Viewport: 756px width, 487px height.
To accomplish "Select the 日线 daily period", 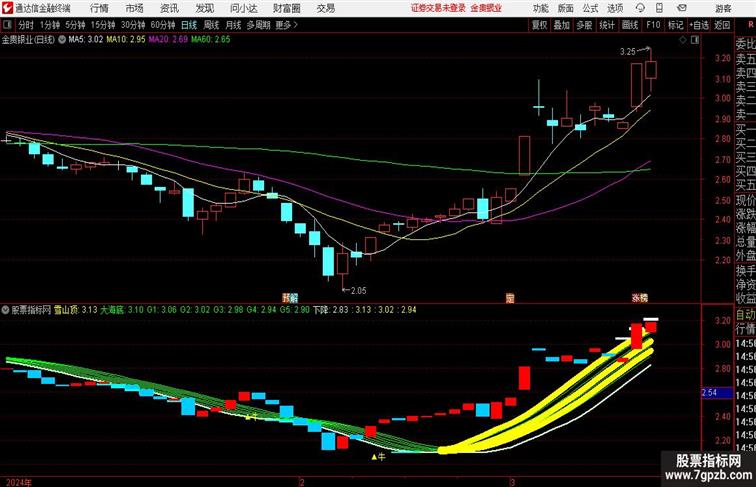I will (189, 25).
